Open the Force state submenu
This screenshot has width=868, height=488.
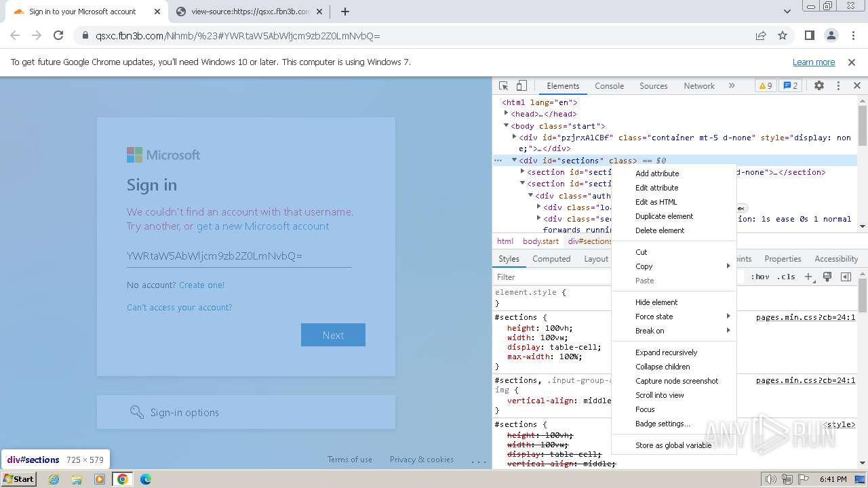[674, 317]
